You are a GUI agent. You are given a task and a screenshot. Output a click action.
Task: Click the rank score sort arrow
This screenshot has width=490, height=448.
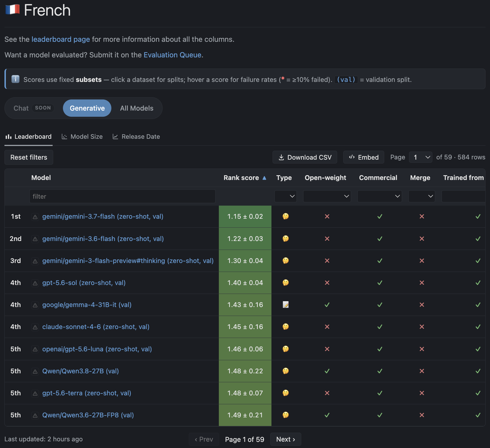point(264,178)
